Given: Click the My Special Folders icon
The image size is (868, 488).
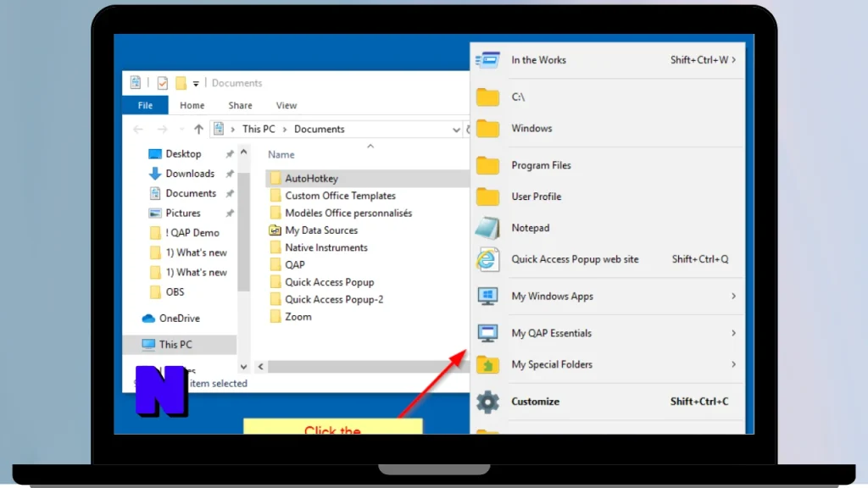Looking at the screenshot, I should 487,364.
